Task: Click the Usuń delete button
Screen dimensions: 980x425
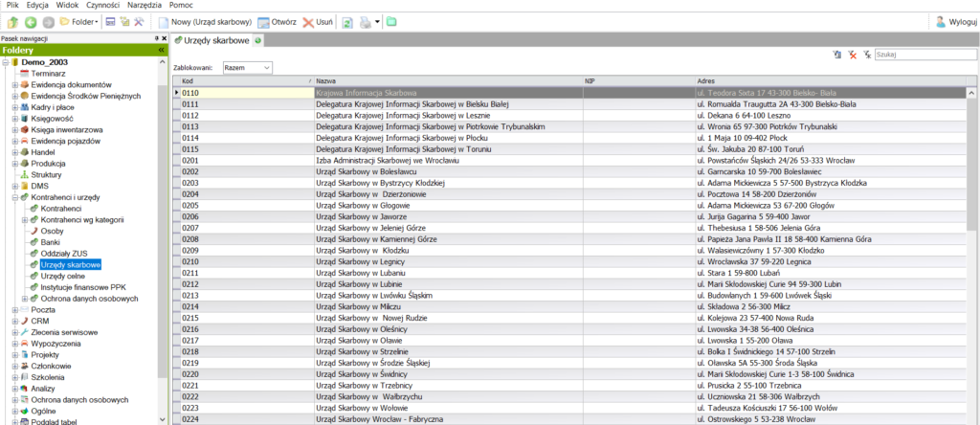Action: pos(318,22)
